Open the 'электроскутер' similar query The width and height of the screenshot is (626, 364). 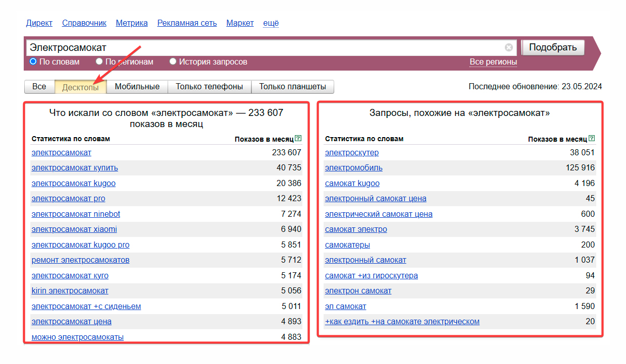tap(352, 153)
